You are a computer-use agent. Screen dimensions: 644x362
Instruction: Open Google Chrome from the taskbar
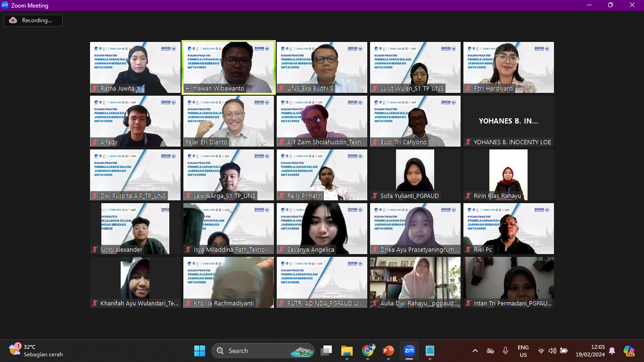[368, 351]
